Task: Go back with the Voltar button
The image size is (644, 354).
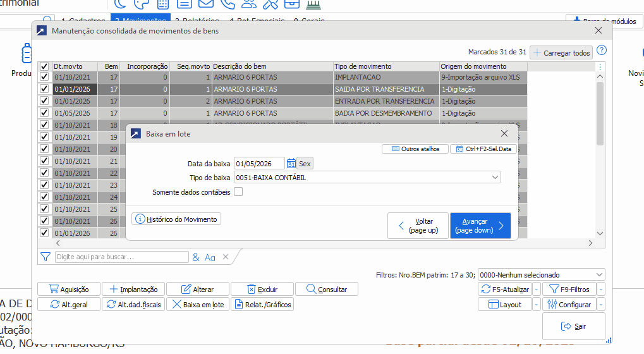Action: click(x=418, y=226)
